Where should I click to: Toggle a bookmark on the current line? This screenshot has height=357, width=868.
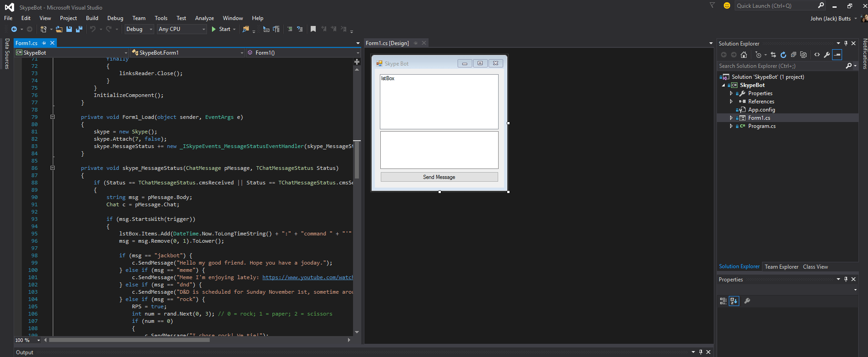point(313,29)
